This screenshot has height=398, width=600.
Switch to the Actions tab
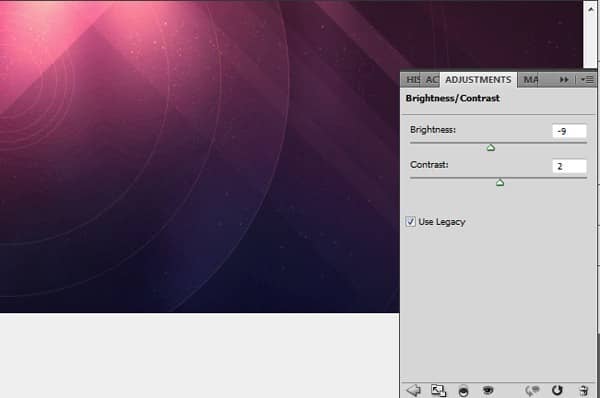tap(431, 80)
